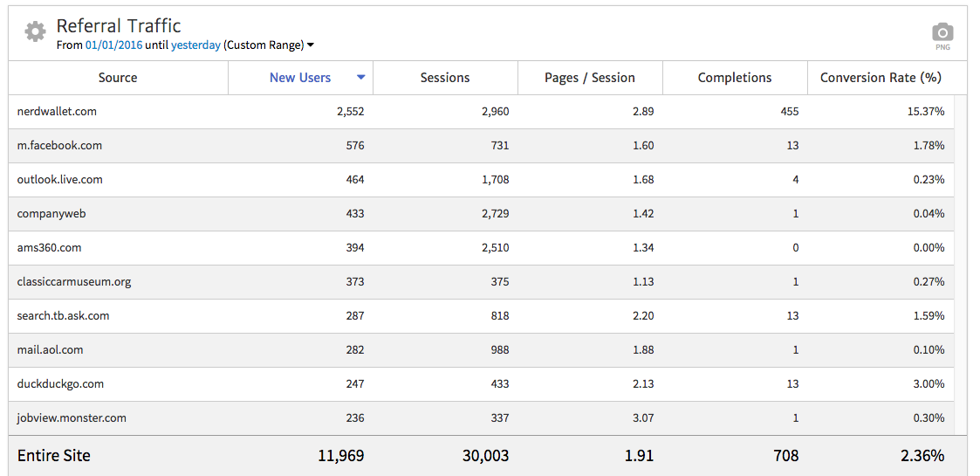Click duckduckgo.com new users value 247

(x=355, y=383)
